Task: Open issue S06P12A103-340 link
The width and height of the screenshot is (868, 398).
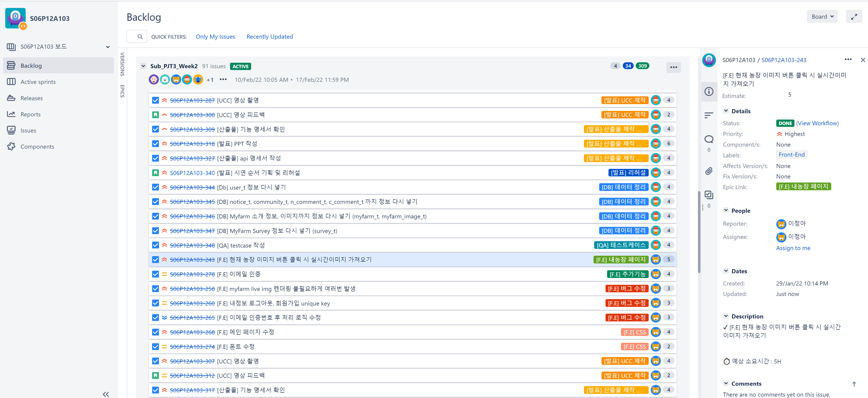Action: (x=192, y=173)
